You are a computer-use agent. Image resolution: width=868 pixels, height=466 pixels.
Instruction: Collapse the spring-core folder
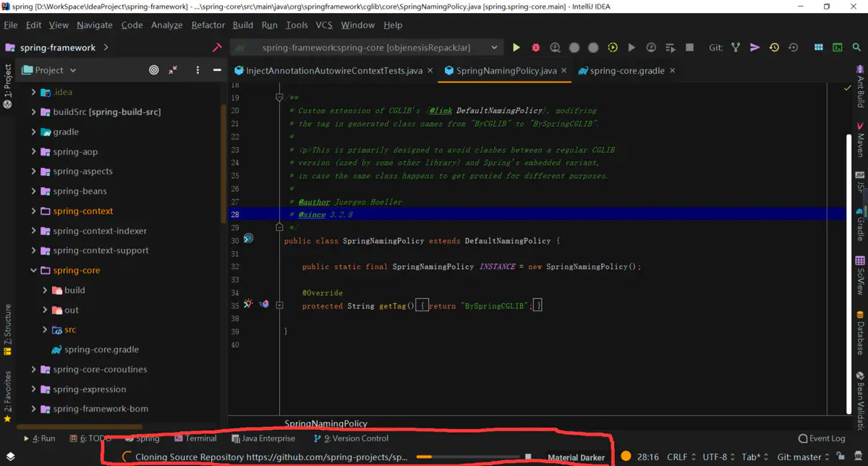tap(33, 270)
